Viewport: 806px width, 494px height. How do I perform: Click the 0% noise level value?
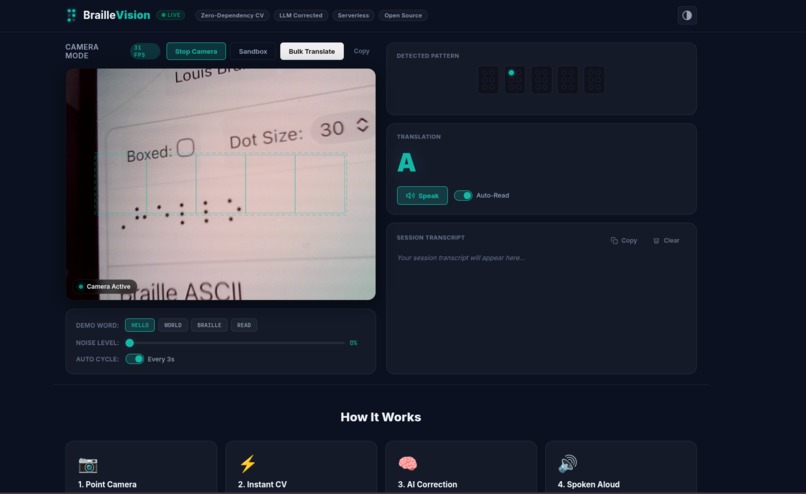click(x=354, y=343)
